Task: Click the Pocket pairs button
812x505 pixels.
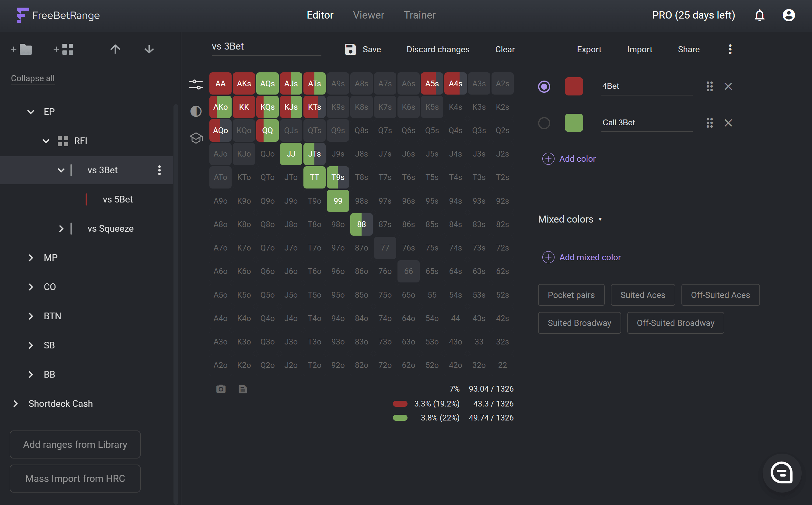Action: pyautogui.click(x=571, y=295)
